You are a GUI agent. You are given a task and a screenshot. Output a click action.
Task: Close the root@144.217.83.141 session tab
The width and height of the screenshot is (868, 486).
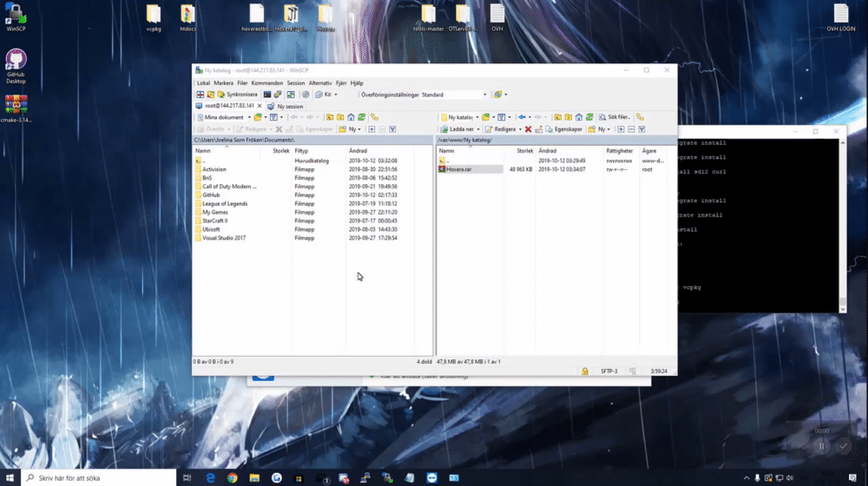click(259, 106)
